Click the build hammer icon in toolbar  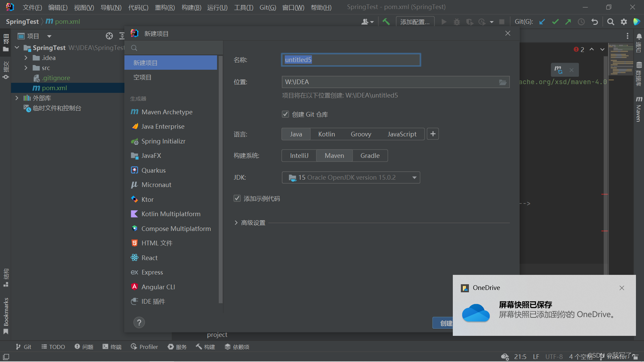386,22
